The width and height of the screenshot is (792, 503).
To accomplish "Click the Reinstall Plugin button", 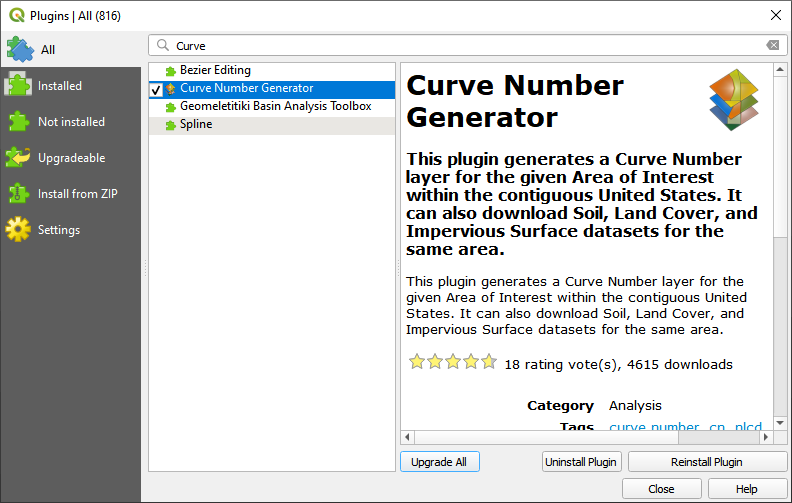I will point(707,462).
